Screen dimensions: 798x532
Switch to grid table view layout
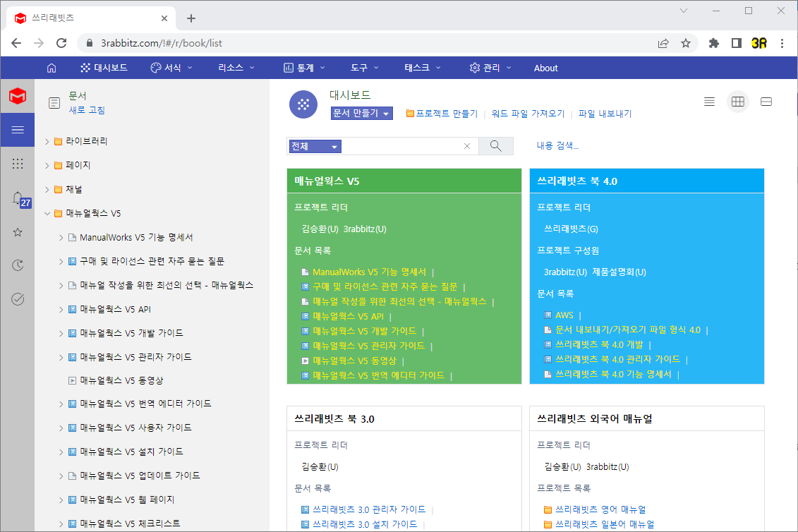pyautogui.click(x=738, y=102)
